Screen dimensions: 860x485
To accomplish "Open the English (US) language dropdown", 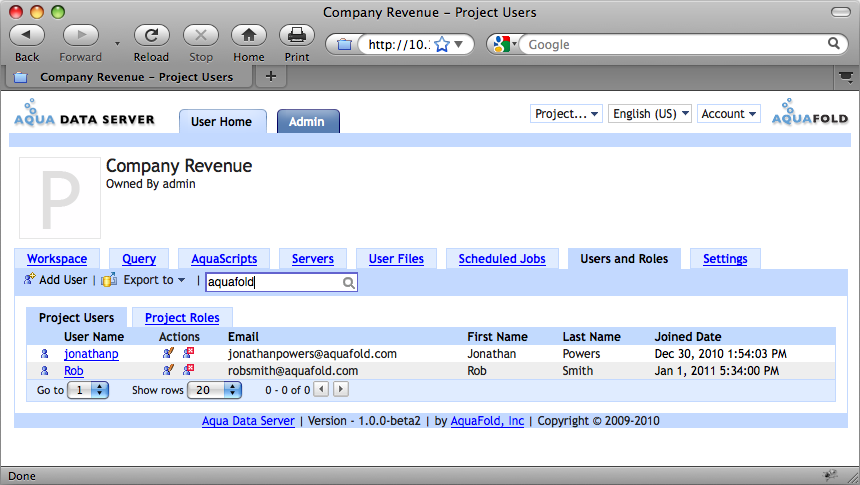I will [650, 114].
